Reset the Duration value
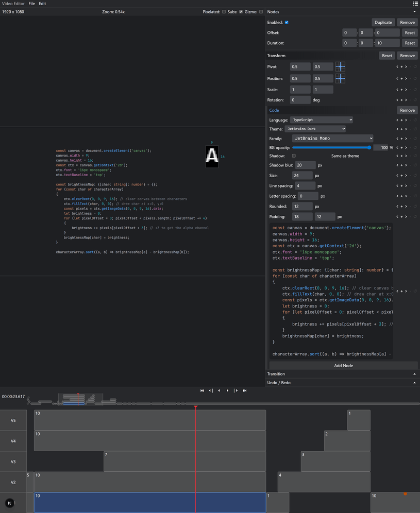This screenshot has height=513, width=420. pyautogui.click(x=410, y=43)
